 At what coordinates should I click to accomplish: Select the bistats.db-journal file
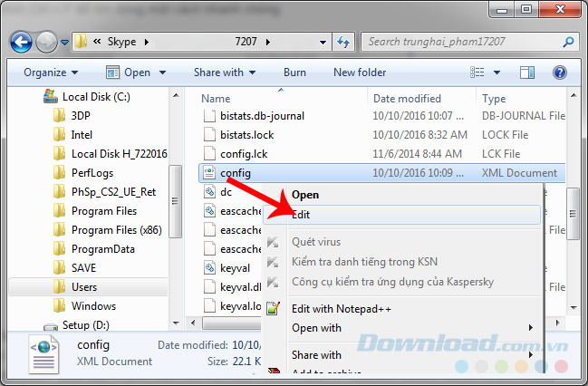click(x=262, y=116)
